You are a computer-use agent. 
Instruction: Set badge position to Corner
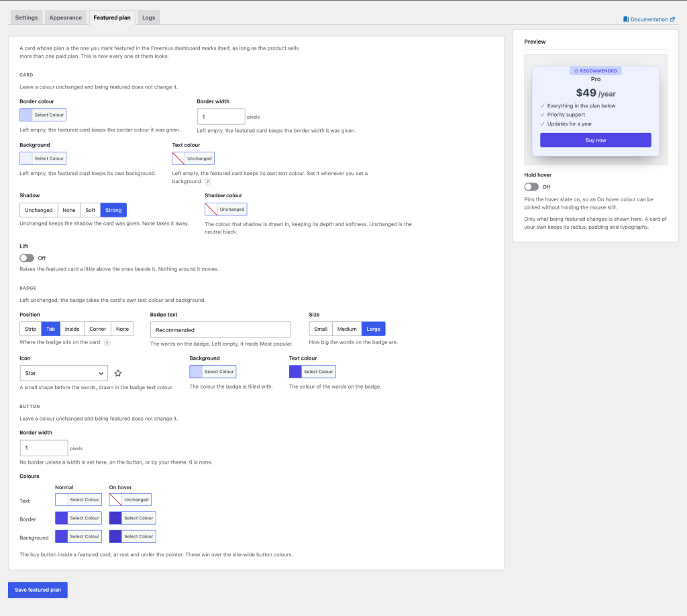pos(98,329)
